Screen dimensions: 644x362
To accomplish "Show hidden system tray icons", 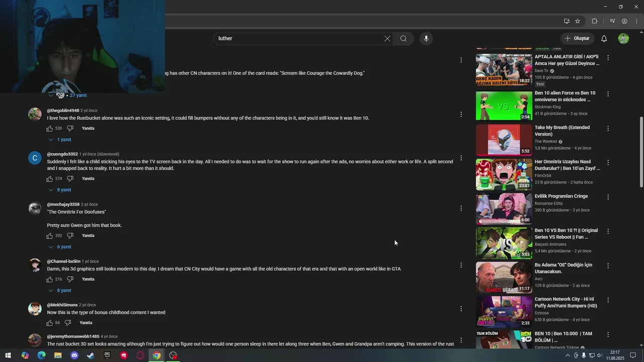I will click(568, 355).
